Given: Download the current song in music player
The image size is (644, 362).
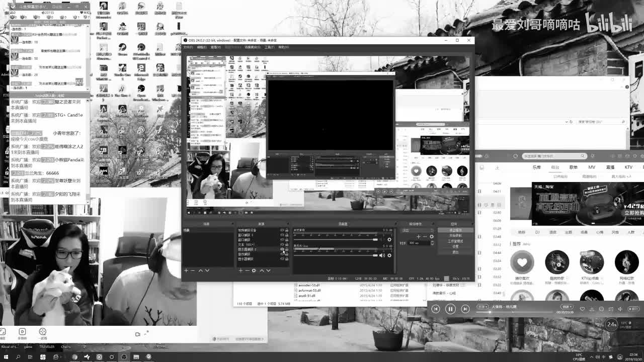Looking at the screenshot, I should point(592,309).
